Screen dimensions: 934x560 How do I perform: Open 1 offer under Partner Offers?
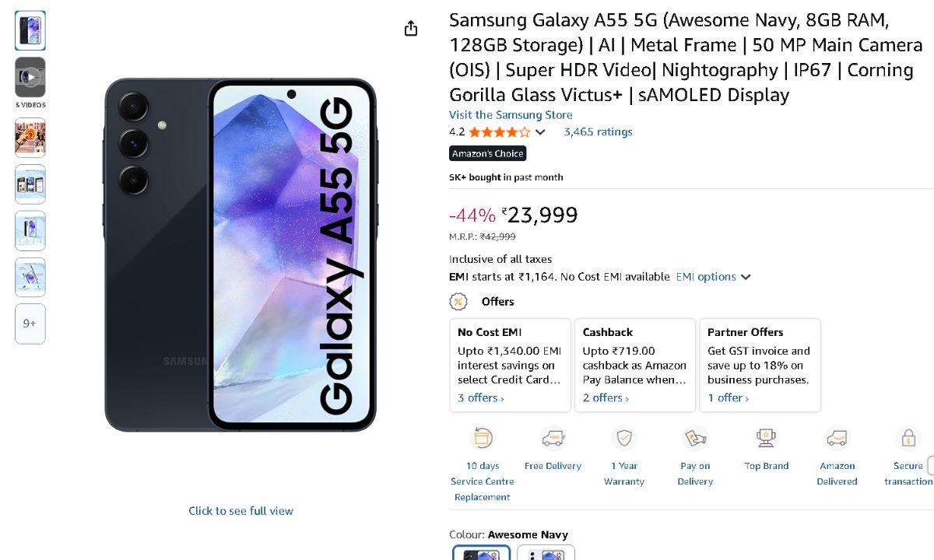728,398
